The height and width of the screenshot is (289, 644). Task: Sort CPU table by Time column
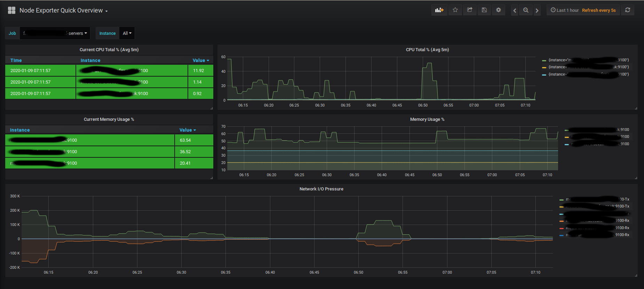(x=16, y=60)
